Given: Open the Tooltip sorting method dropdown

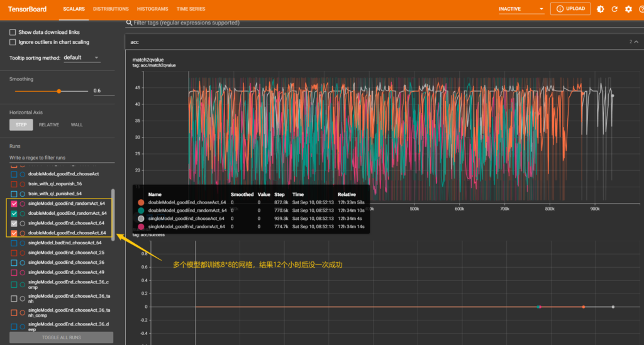Looking at the screenshot, I should click(81, 58).
